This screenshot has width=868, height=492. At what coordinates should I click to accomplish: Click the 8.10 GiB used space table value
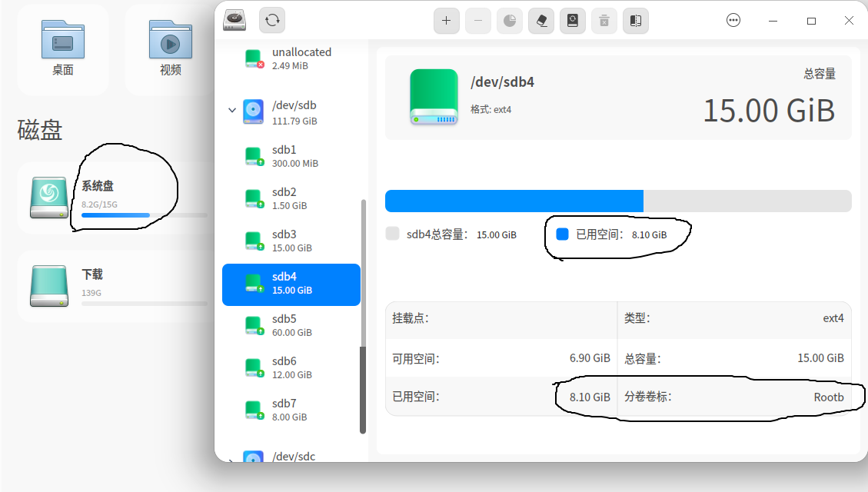tap(590, 397)
